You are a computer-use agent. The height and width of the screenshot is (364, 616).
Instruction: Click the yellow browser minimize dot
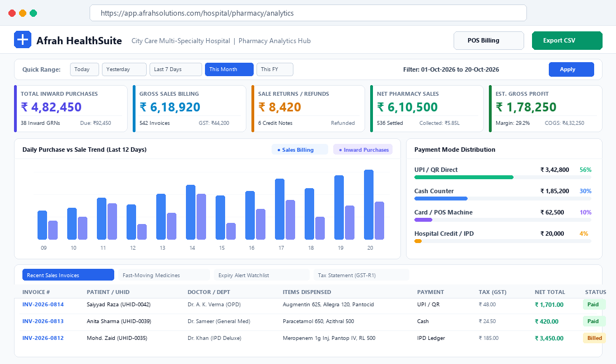pyautogui.click(x=23, y=13)
